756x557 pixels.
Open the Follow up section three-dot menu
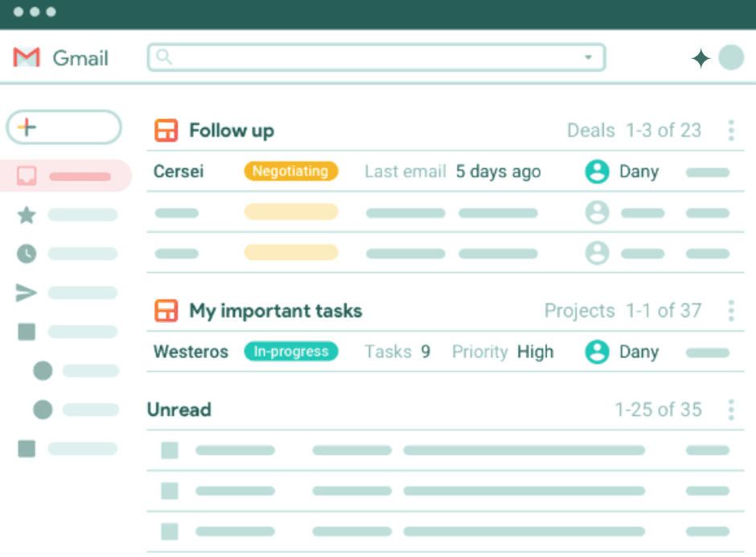(730, 130)
